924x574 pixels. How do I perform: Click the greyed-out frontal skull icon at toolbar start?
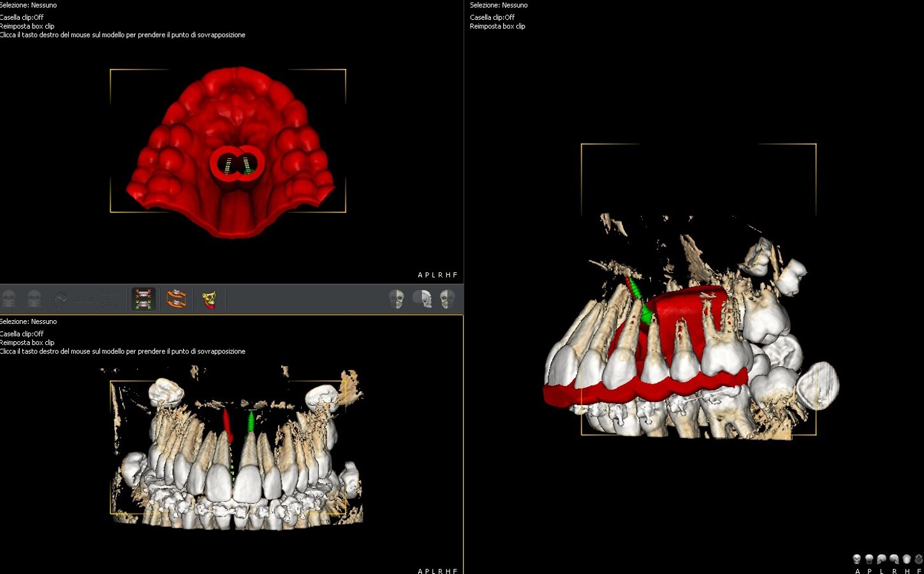[x=9, y=298]
